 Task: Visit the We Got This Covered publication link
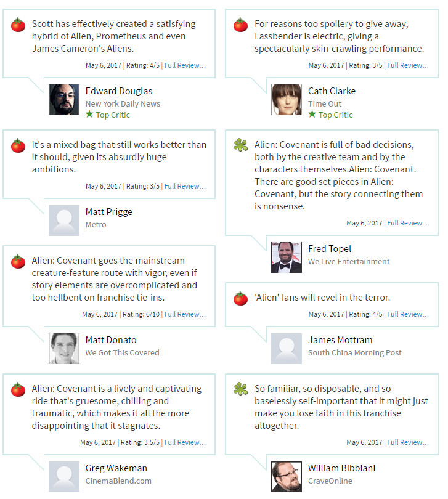[122, 353]
